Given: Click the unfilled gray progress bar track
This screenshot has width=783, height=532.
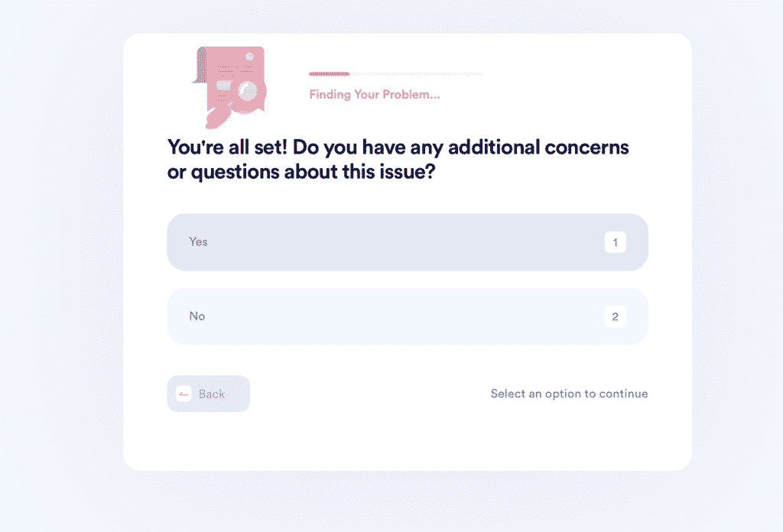Looking at the screenshot, I should (x=417, y=74).
